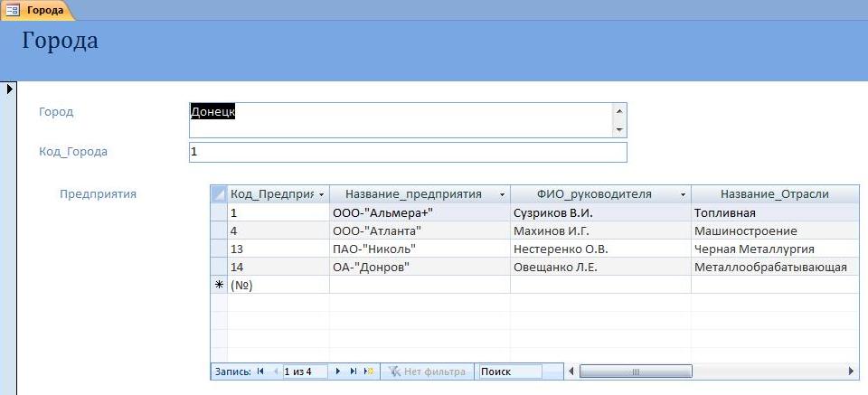Go to first record in navigation bar
This screenshot has height=395, width=868.
pyautogui.click(x=260, y=371)
